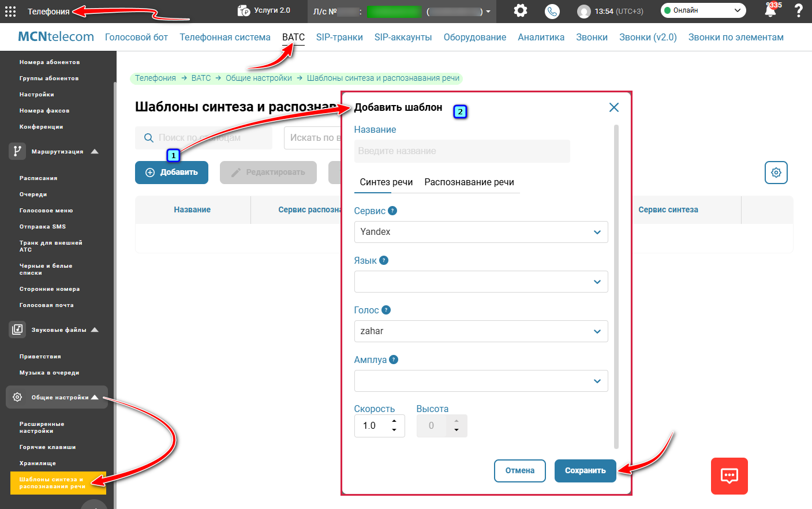Open the softphone handset icon

[x=552, y=11]
